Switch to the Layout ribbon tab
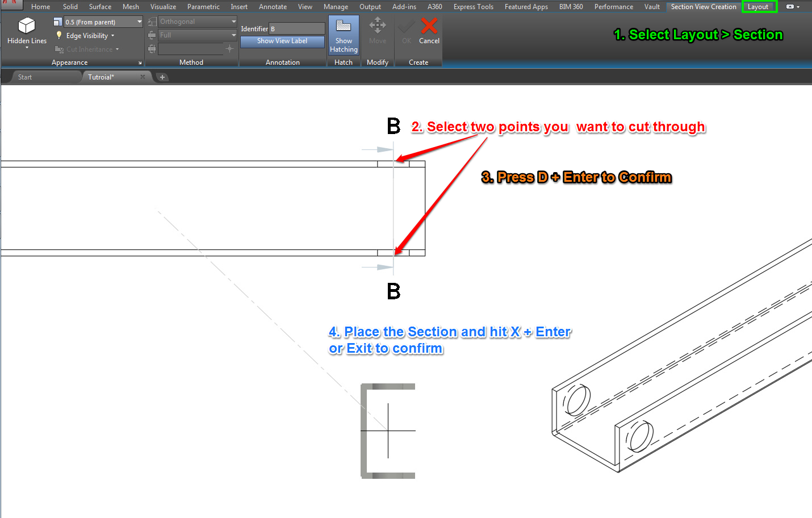 (757, 7)
